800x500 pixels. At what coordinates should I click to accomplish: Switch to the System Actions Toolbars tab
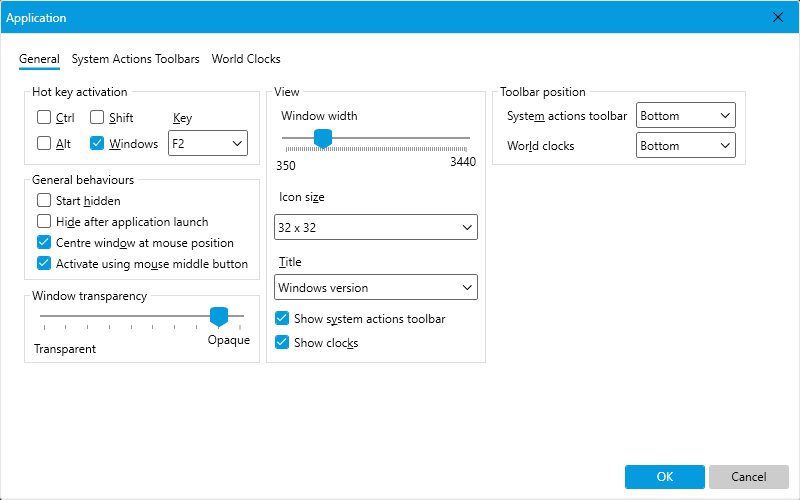tap(135, 59)
